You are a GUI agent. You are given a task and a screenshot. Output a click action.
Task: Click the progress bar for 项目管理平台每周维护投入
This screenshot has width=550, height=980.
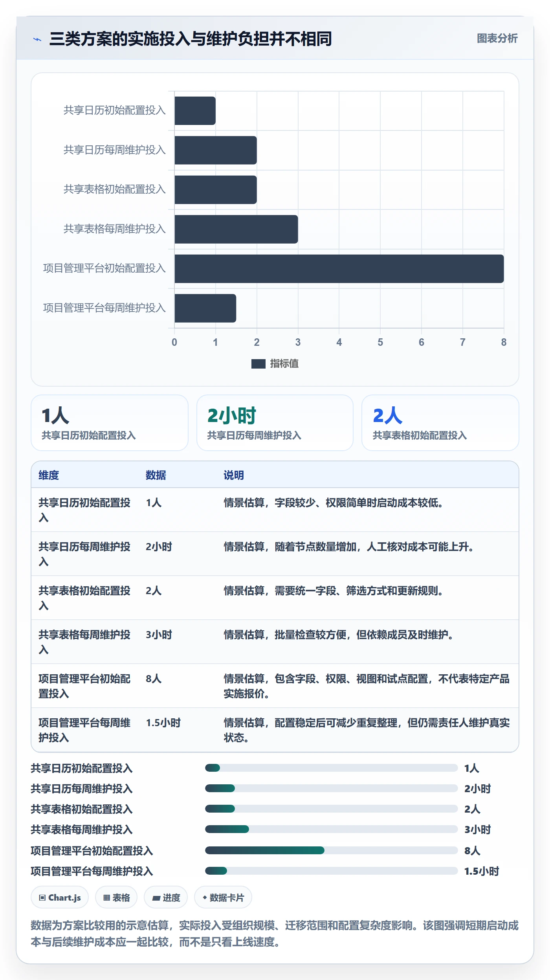point(331,871)
